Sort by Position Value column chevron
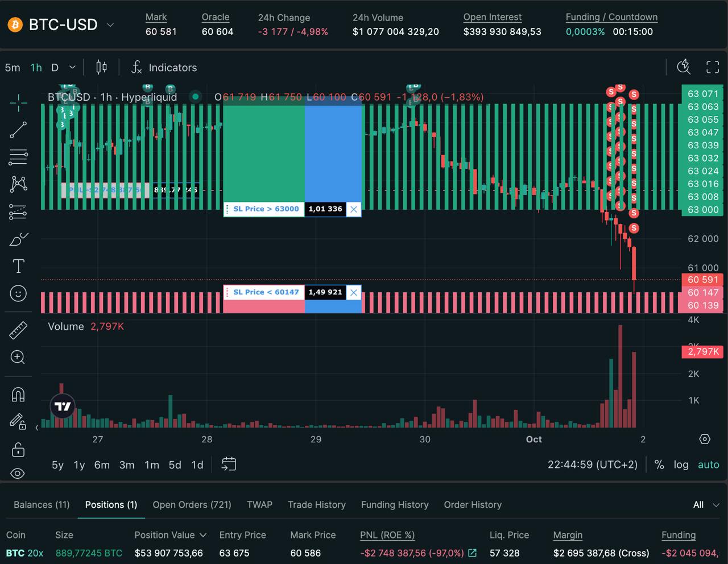Image resolution: width=728 pixels, height=564 pixels. tap(203, 536)
